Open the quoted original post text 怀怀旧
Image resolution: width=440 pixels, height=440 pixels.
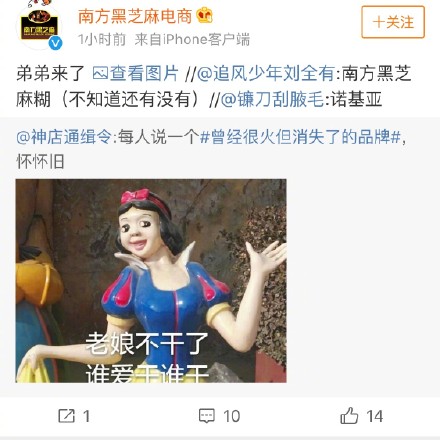click(40, 162)
